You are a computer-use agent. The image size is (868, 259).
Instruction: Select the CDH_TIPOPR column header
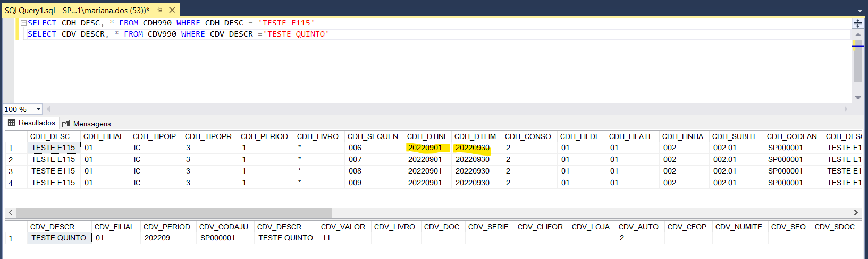[209, 136]
